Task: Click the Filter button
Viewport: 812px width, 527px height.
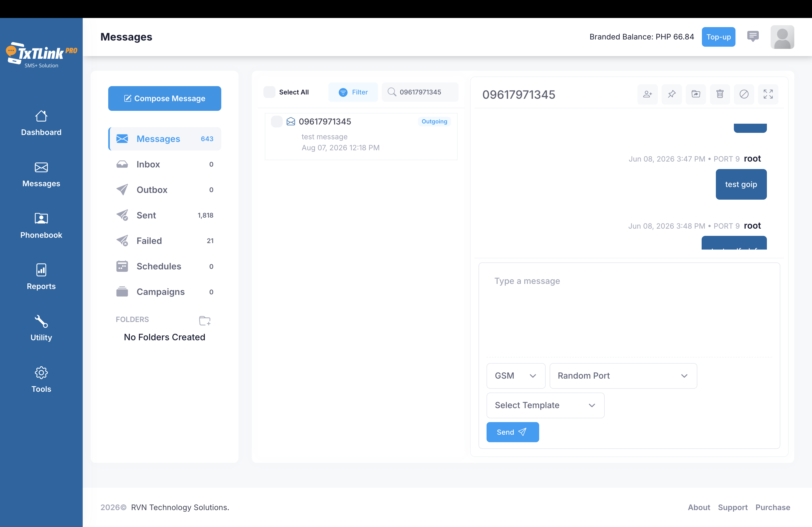Action: pos(353,92)
